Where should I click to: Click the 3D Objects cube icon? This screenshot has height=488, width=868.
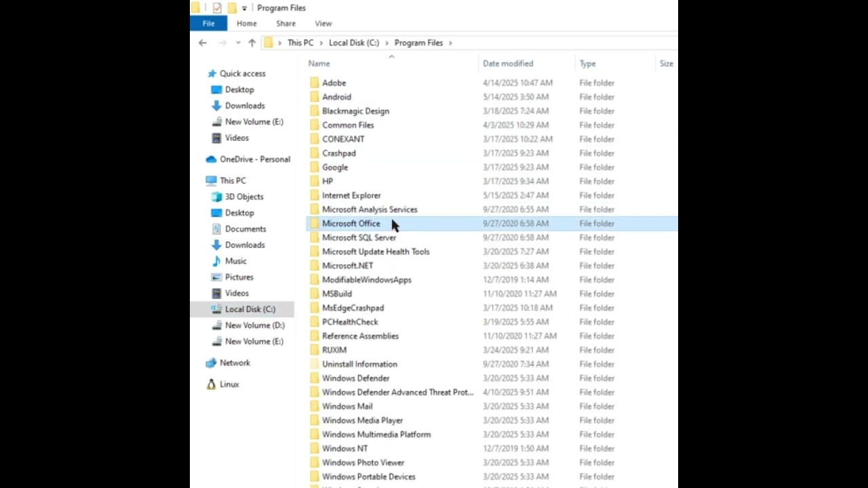(x=216, y=197)
